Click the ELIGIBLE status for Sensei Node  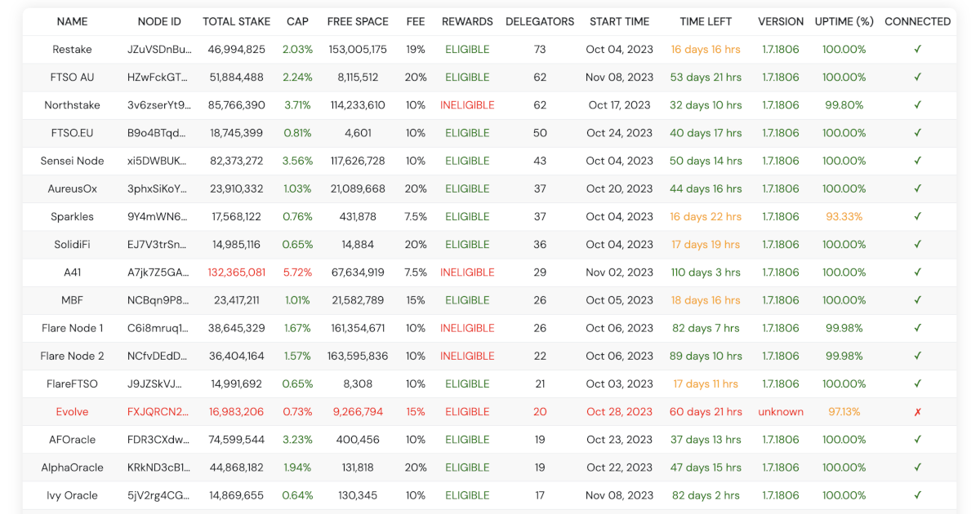(467, 161)
